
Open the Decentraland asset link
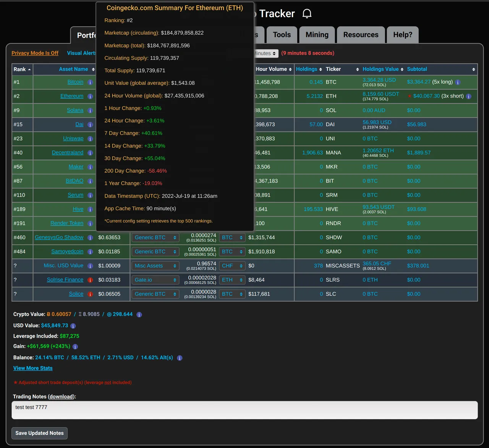click(x=68, y=153)
